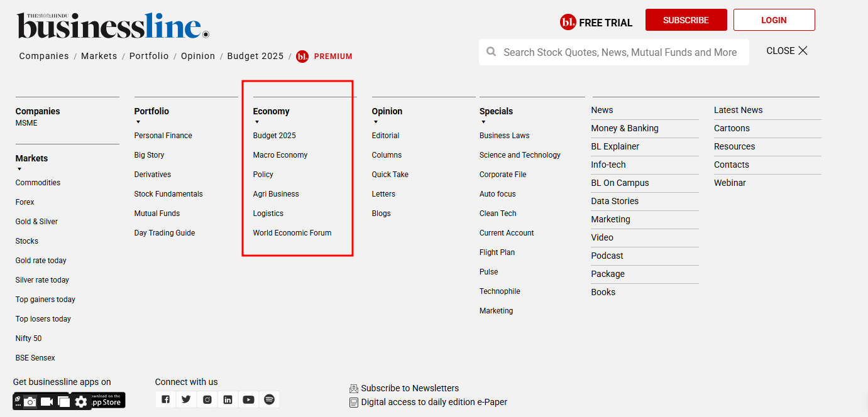This screenshot has height=417, width=868.
Task: Close the expanded menu with CLOSE X
Action: (x=787, y=51)
